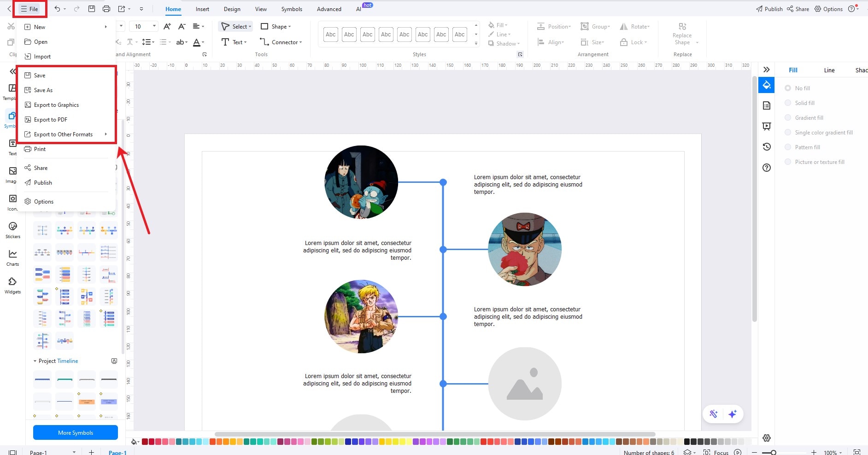Select Picture or texture fill option

tap(788, 162)
